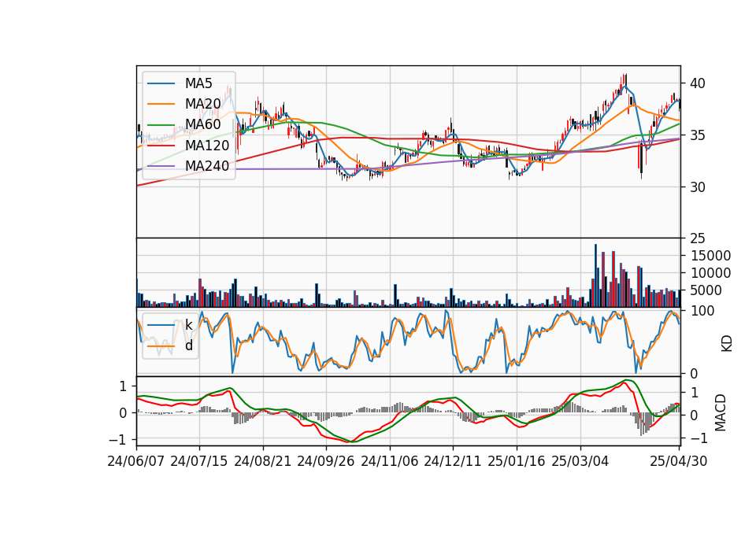Click the orange MA20 legend line sample

click(161, 104)
